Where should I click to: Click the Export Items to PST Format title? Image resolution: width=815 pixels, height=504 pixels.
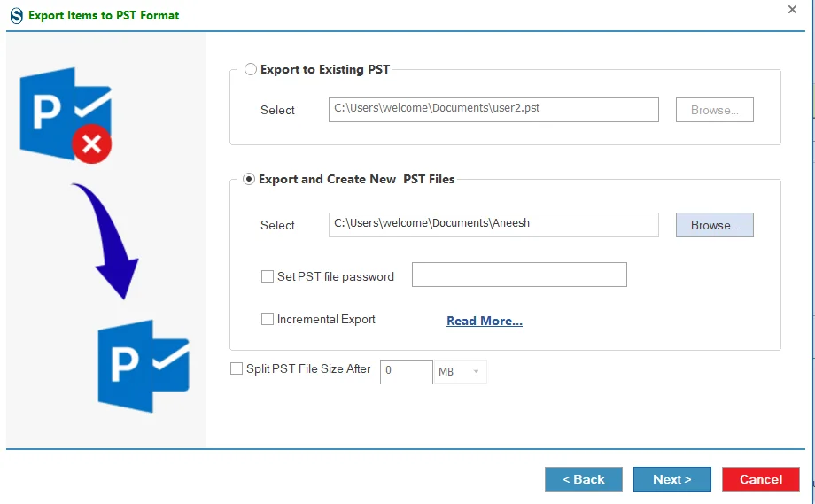pos(104,16)
